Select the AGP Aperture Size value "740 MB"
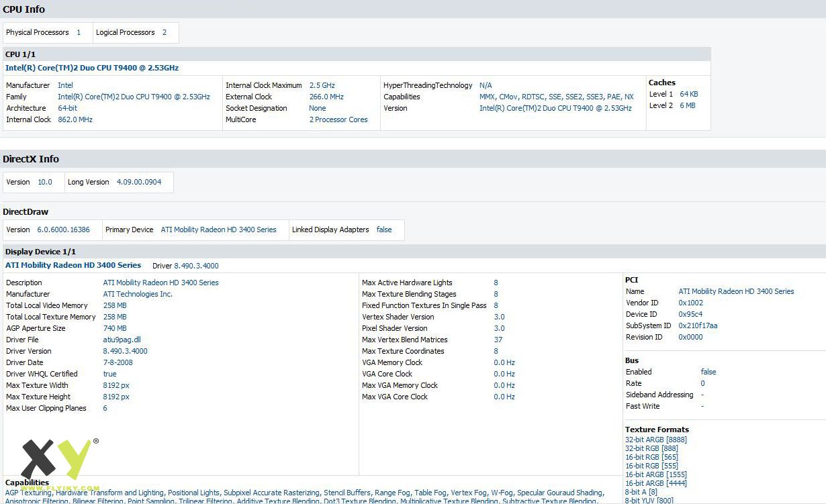 pyautogui.click(x=115, y=328)
